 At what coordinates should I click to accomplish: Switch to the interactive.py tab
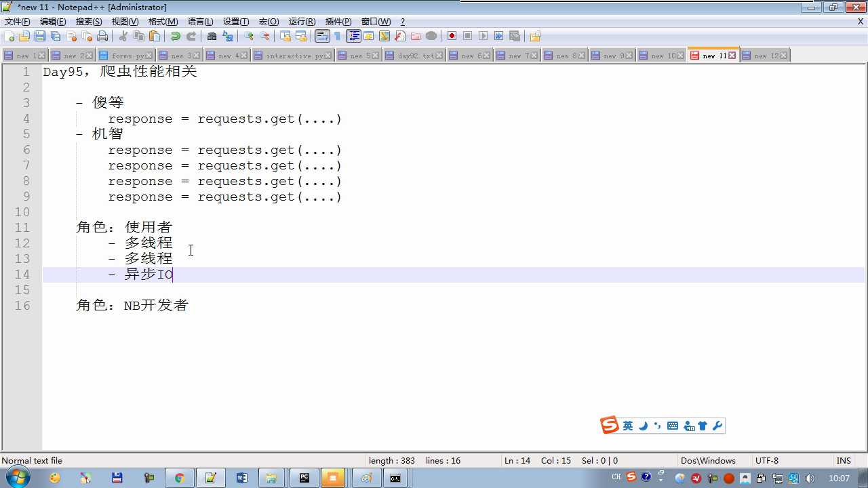point(294,56)
